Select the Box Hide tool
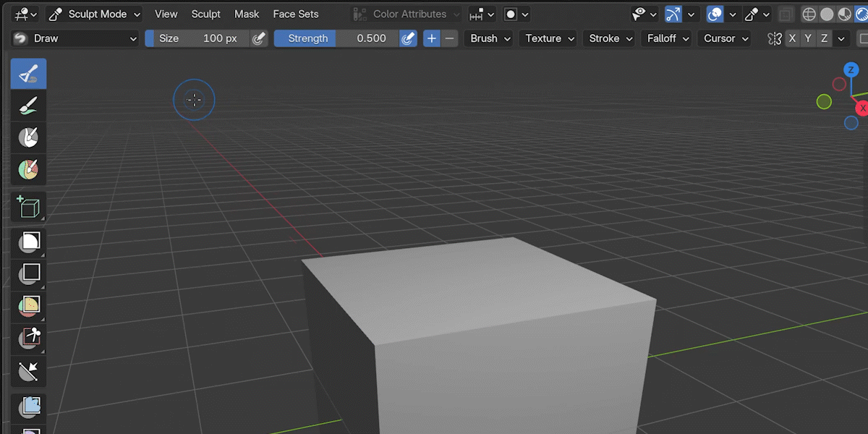Image resolution: width=868 pixels, height=434 pixels. (x=28, y=273)
